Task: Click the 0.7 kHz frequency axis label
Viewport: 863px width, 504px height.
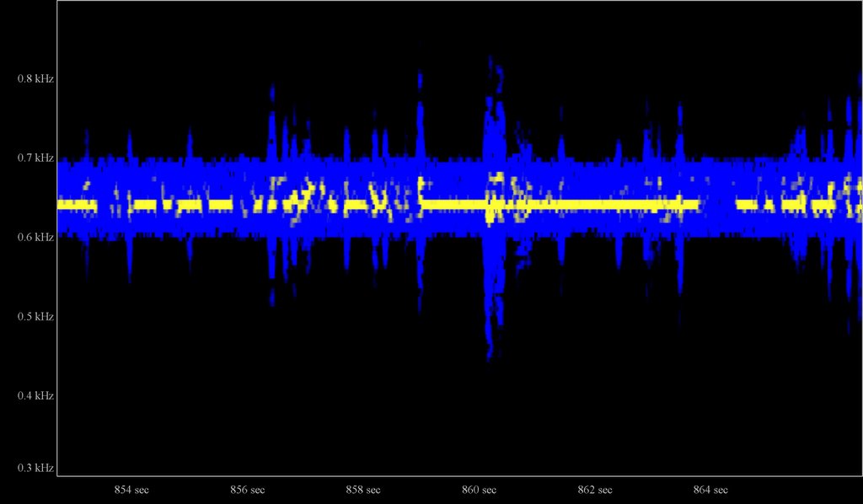Action: (x=35, y=158)
